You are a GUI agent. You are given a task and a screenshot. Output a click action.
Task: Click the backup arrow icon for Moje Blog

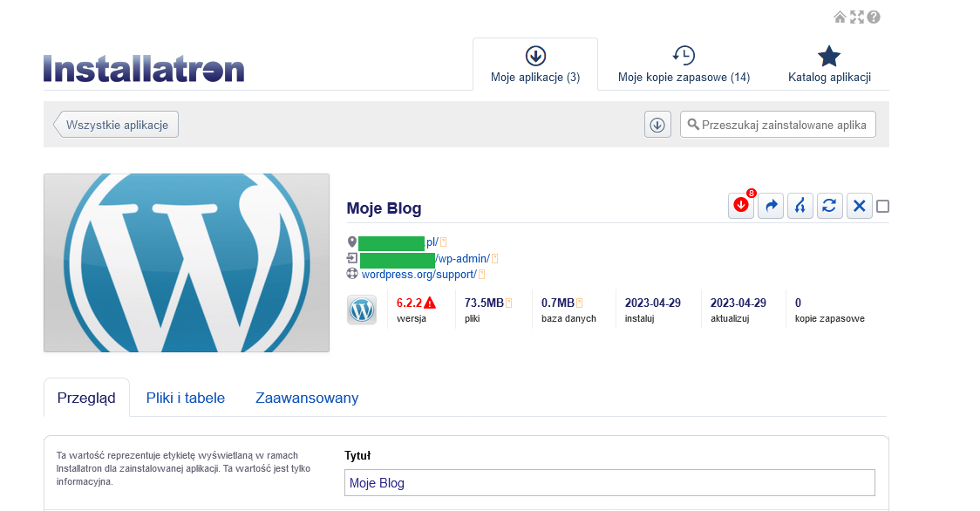(771, 207)
